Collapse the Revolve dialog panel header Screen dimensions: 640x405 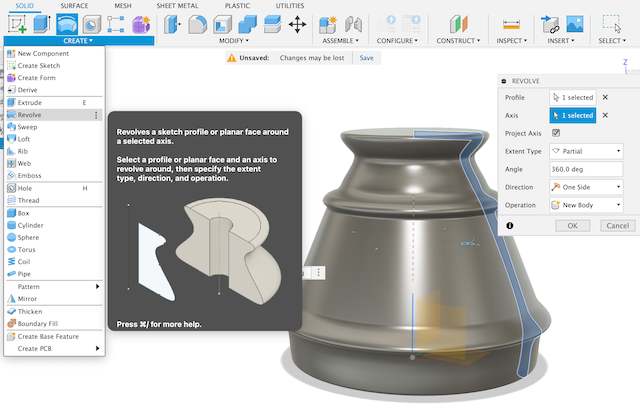coord(505,80)
